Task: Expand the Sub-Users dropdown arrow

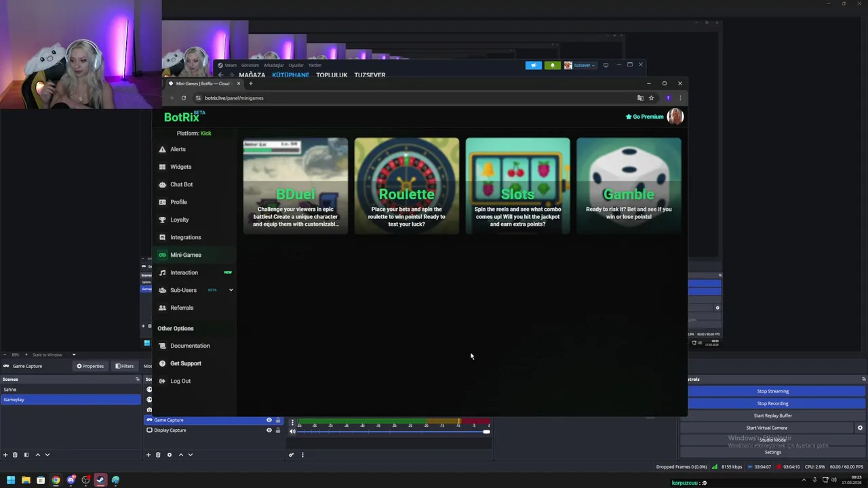Action: (x=231, y=290)
